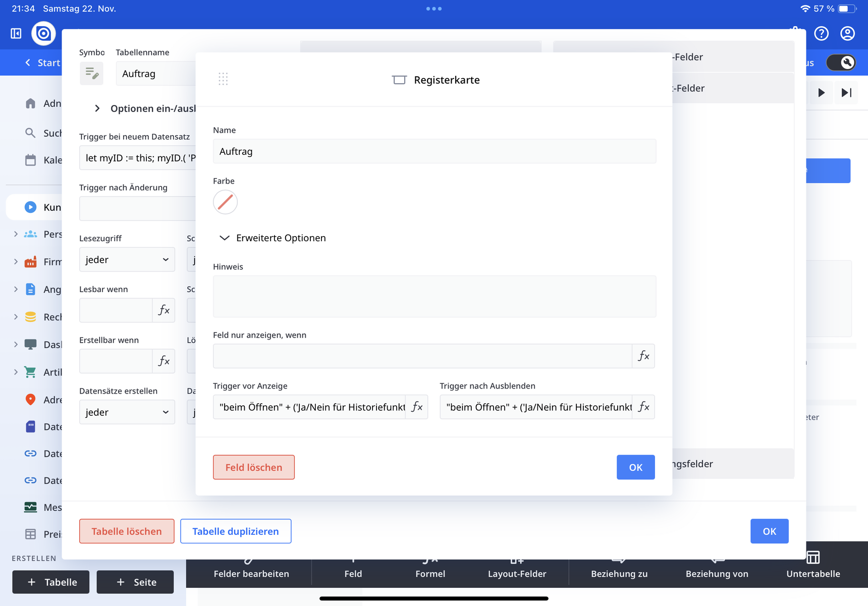This screenshot has width=868, height=606.
Task: Edit the Trigger vor Anzeige formula field
Action: click(309, 407)
